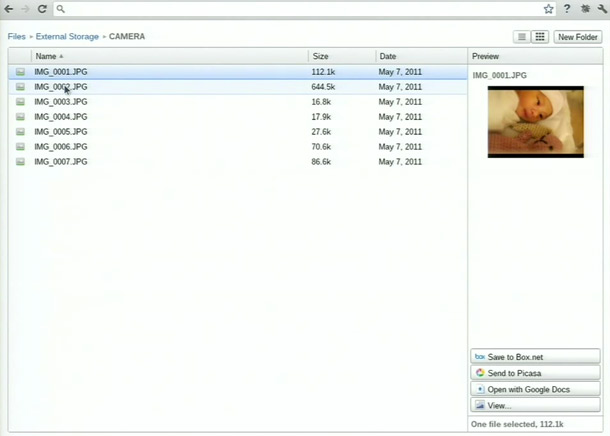Switch to list view
Viewport: 610px width, 436px height.
522,37
